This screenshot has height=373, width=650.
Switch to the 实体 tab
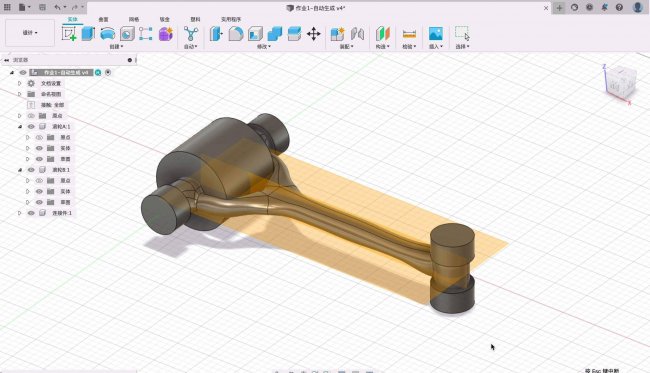73,19
